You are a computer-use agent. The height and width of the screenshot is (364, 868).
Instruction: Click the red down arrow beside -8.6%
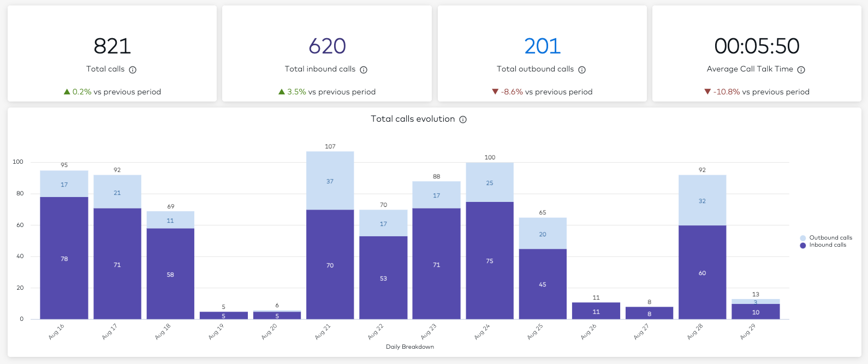(x=495, y=92)
